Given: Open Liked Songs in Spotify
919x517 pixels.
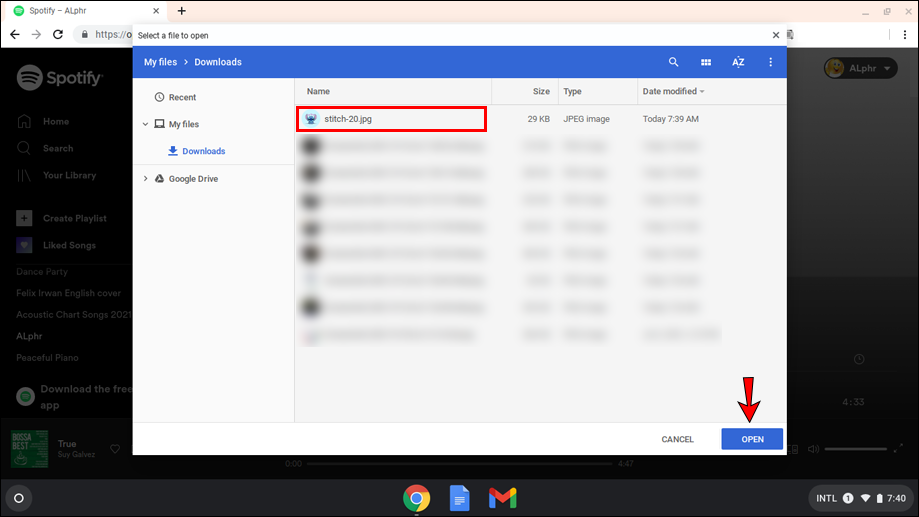Looking at the screenshot, I should tap(56, 245).
